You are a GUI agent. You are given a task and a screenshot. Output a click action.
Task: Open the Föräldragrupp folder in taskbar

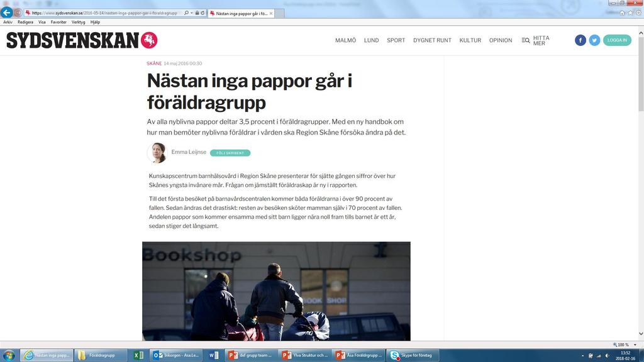coord(101,356)
